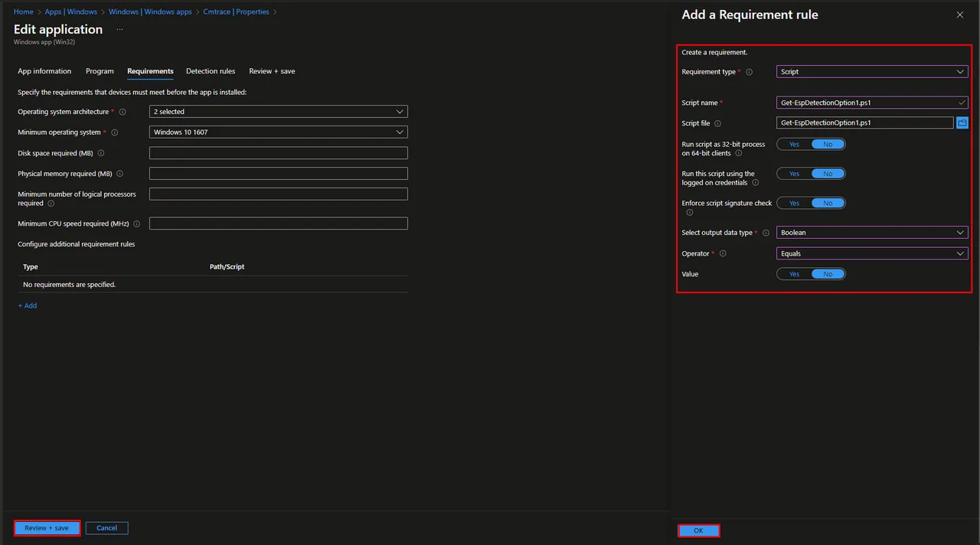980x545 pixels.
Task: Click info icon beside Operator label
Action: tap(722, 253)
